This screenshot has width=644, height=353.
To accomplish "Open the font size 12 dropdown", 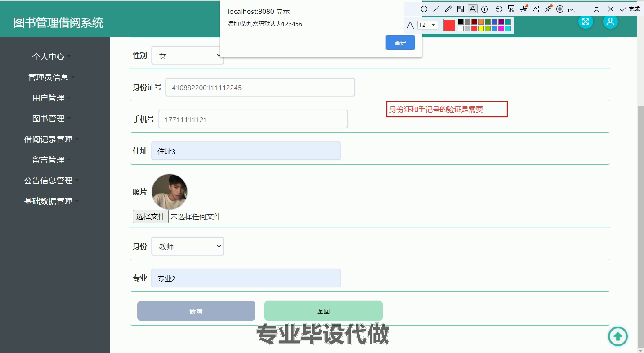I will [427, 25].
